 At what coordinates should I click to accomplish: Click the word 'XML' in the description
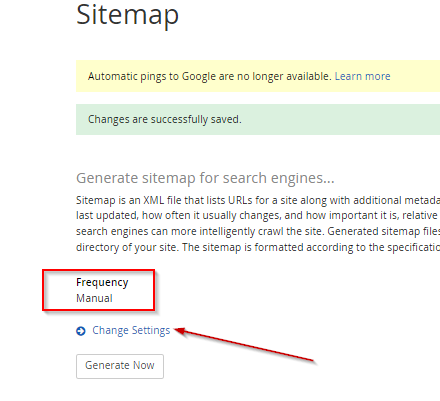pos(154,200)
